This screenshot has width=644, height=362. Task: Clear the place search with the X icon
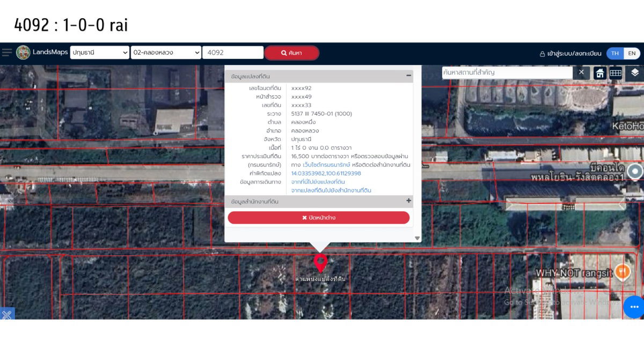coord(581,72)
